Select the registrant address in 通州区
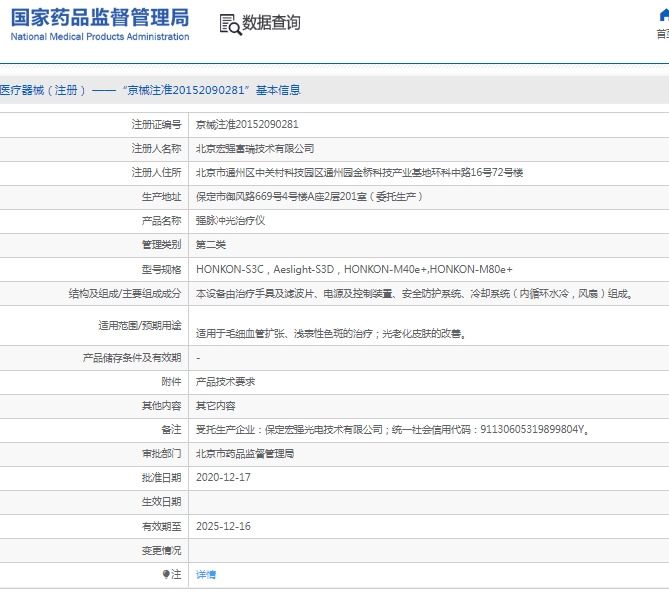The width and height of the screenshot is (669, 595). click(x=359, y=172)
